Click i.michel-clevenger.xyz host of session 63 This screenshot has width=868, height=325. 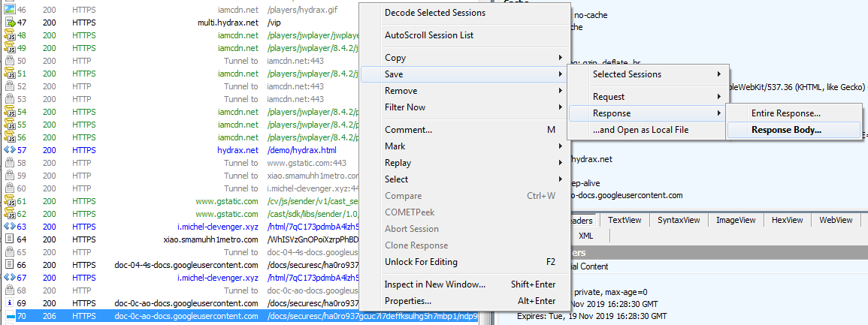pos(217,227)
